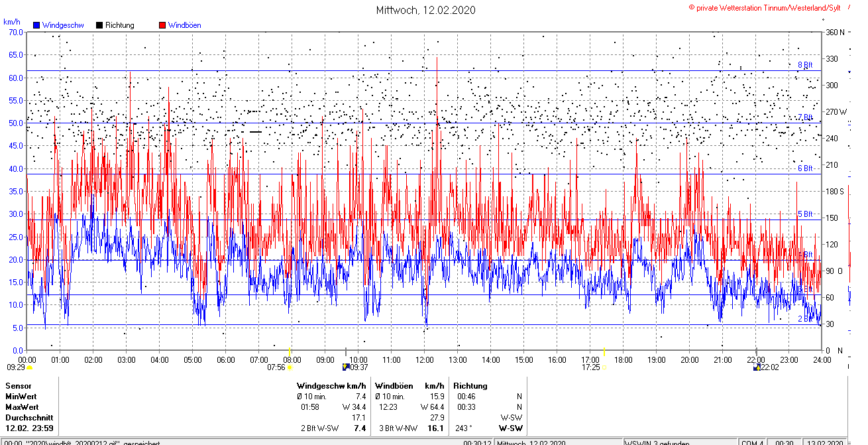Click the 15.9 minimum gust value

click(437, 396)
